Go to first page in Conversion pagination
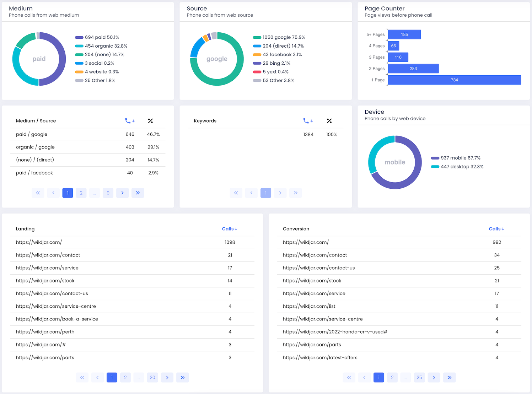The height and width of the screenshot is (394, 532). [x=349, y=377]
